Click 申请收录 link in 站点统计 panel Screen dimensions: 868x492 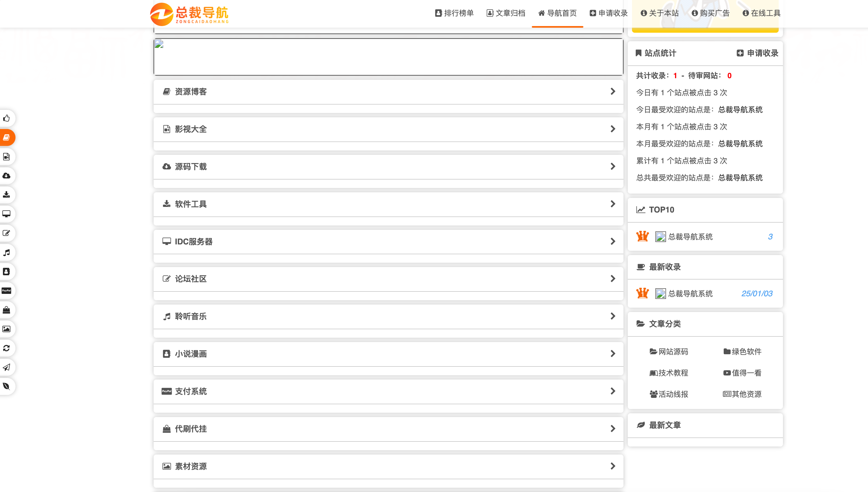tap(758, 53)
